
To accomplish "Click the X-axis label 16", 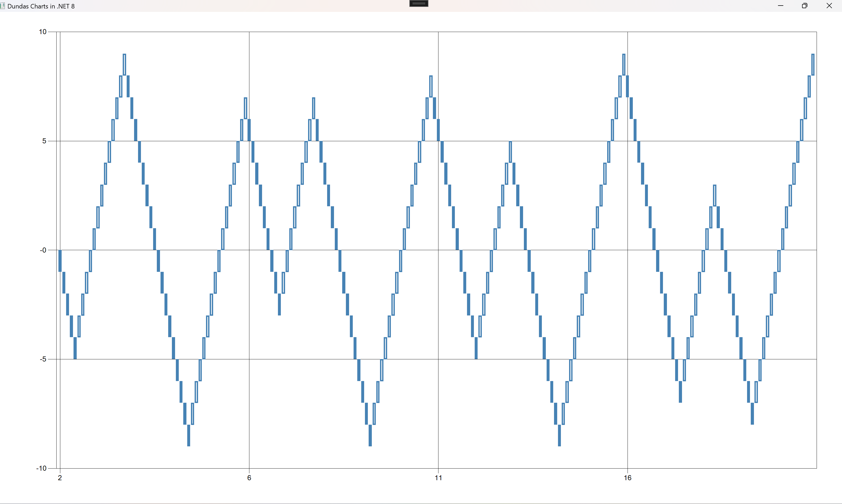I will coord(627,478).
